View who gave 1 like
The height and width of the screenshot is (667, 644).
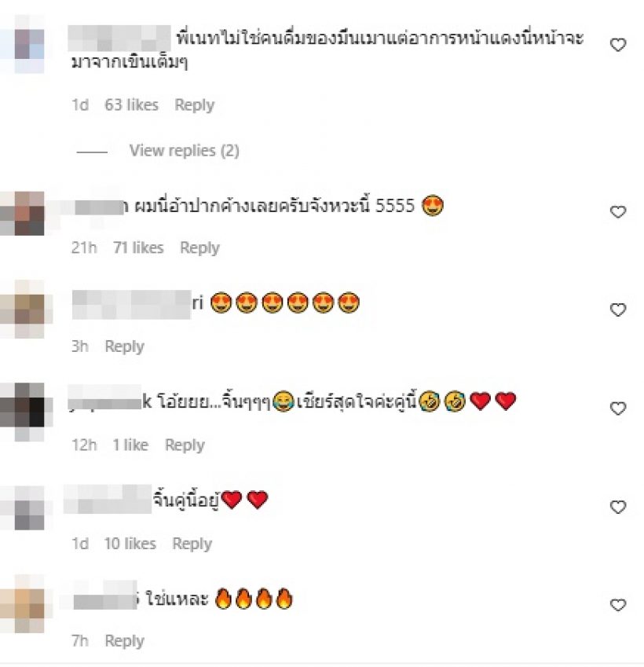tap(130, 445)
